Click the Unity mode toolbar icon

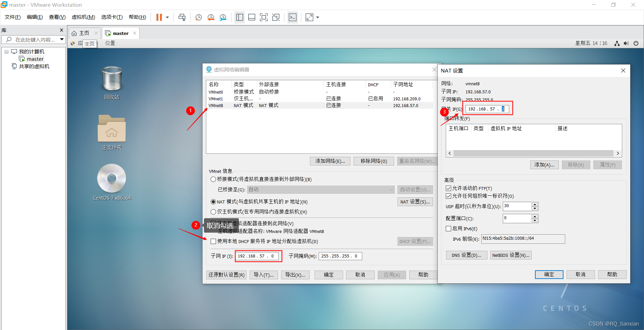coord(276,17)
